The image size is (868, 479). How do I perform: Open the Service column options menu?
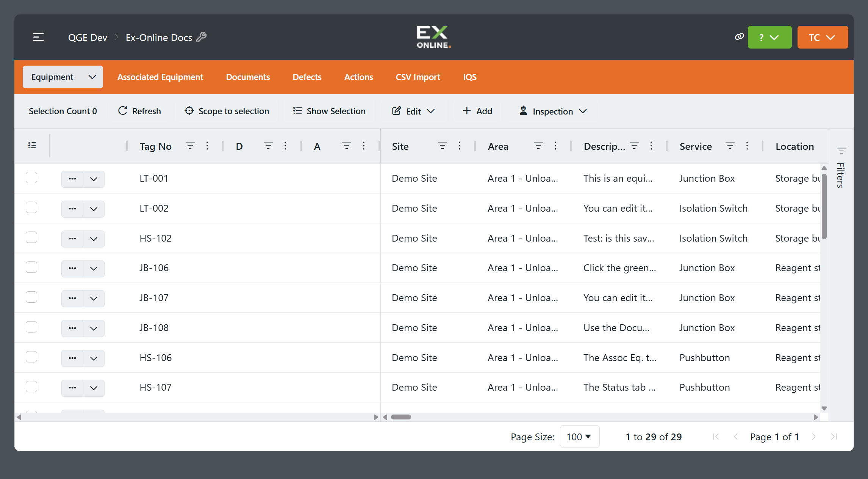[747, 146]
